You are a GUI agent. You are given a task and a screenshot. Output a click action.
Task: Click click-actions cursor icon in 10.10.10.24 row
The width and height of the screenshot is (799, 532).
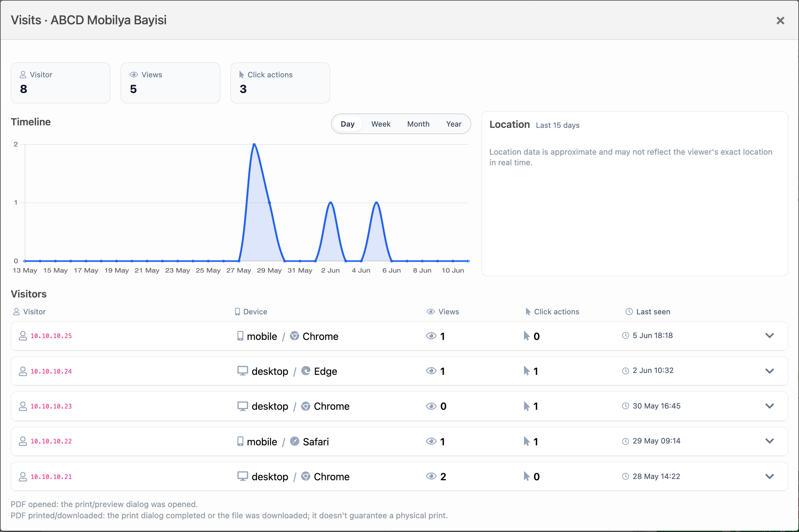click(526, 371)
